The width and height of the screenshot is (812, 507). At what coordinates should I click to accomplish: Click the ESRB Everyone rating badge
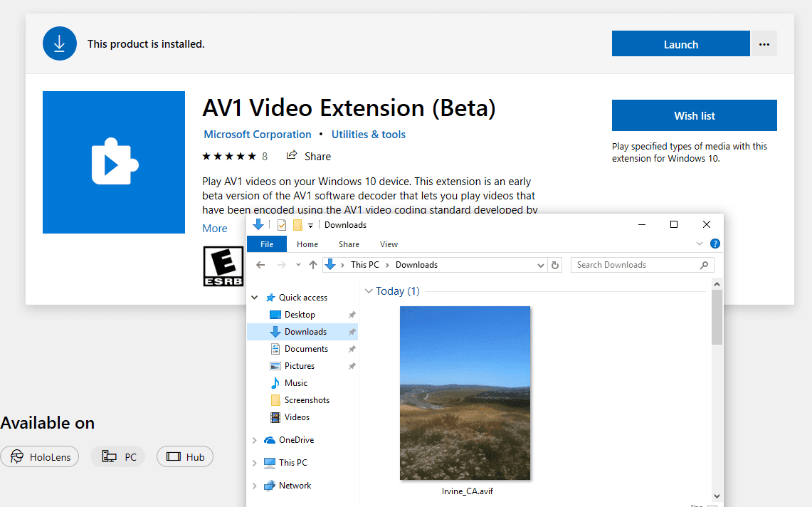click(x=223, y=266)
